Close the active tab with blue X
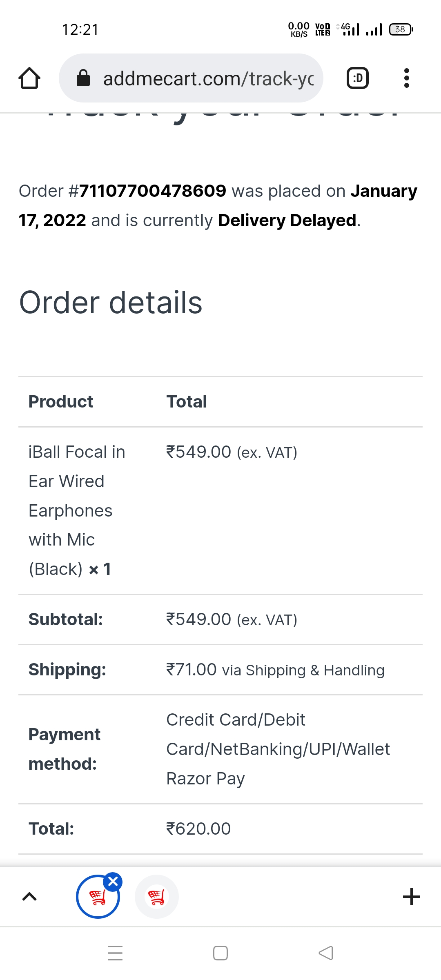Image resolution: width=441 pixels, height=980 pixels. click(x=113, y=882)
